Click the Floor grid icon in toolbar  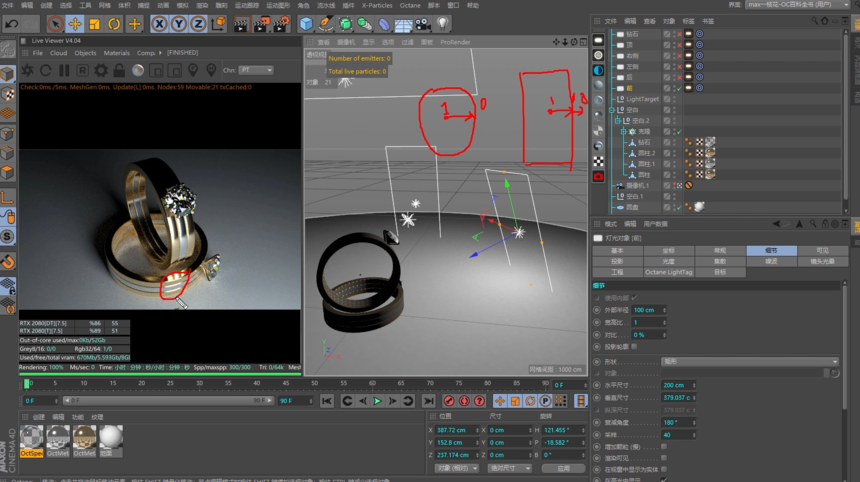(x=403, y=24)
